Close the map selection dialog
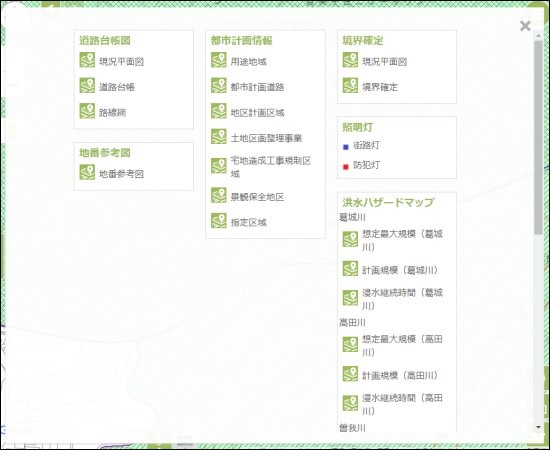 [x=525, y=26]
